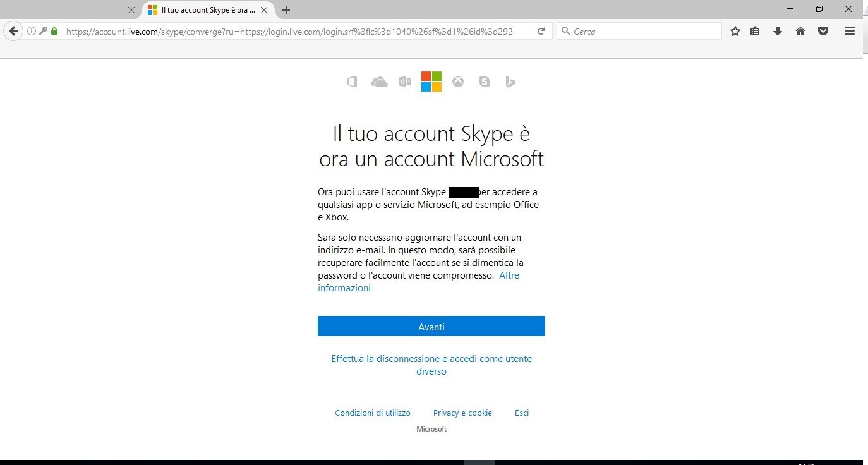The width and height of the screenshot is (868, 465).
Task: Open a new tab with plus button
Action: point(286,10)
